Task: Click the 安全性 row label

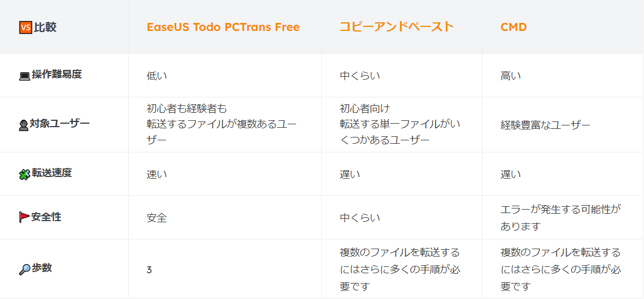Action: click(x=46, y=217)
